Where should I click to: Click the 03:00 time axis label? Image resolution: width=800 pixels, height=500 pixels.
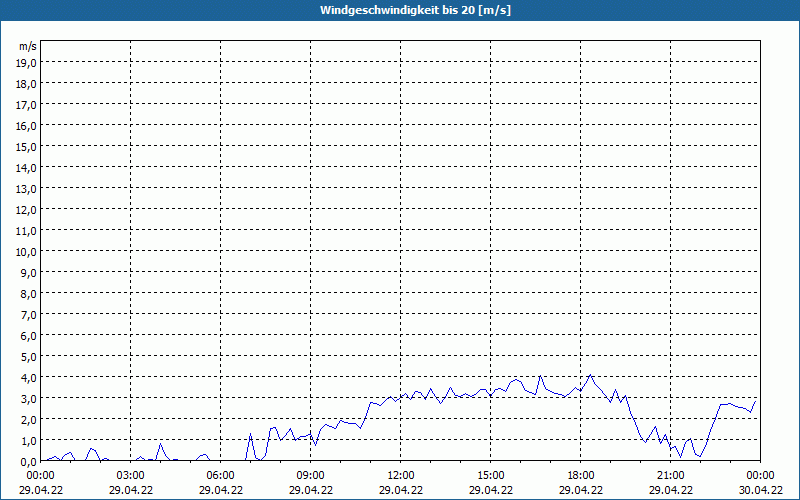(x=131, y=476)
